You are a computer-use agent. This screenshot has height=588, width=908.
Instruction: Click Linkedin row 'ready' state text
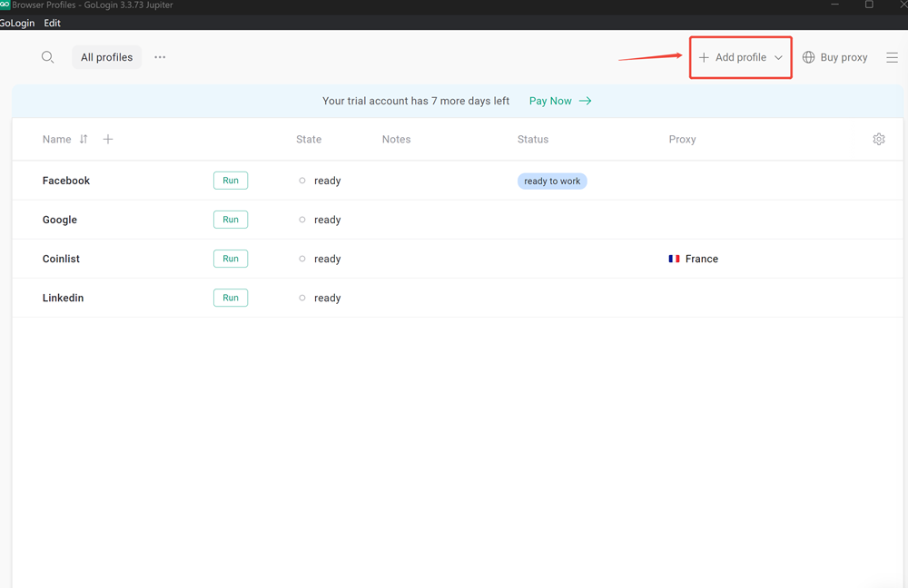pyautogui.click(x=327, y=298)
